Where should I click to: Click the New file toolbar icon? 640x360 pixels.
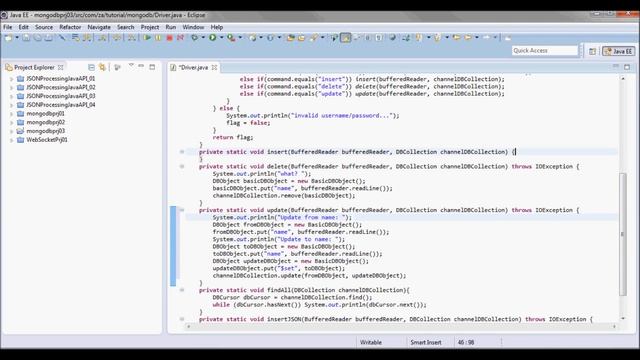click(x=8, y=38)
